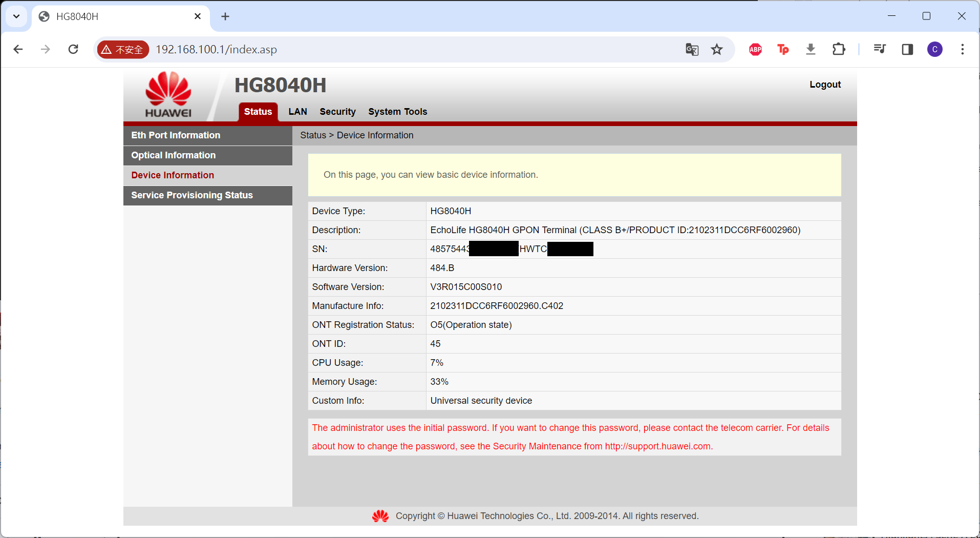Focus the address bar URL
The width and height of the screenshot is (980, 538).
coord(216,49)
